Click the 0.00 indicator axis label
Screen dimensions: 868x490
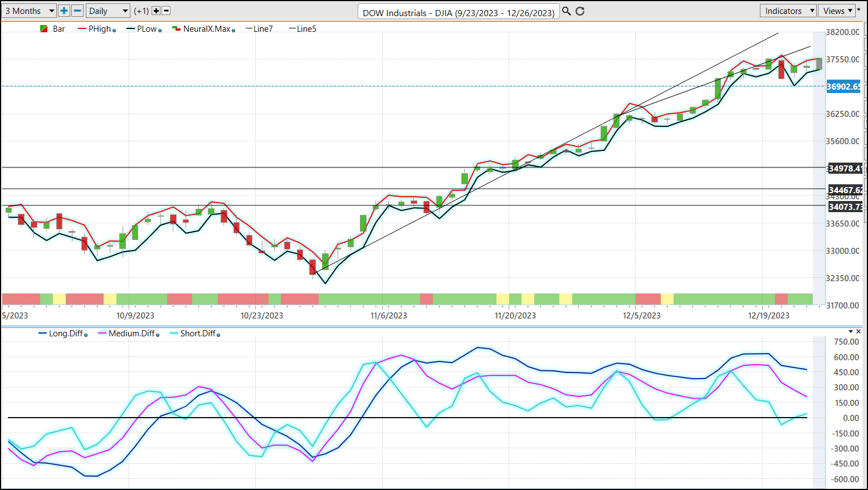[x=851, y=418]
